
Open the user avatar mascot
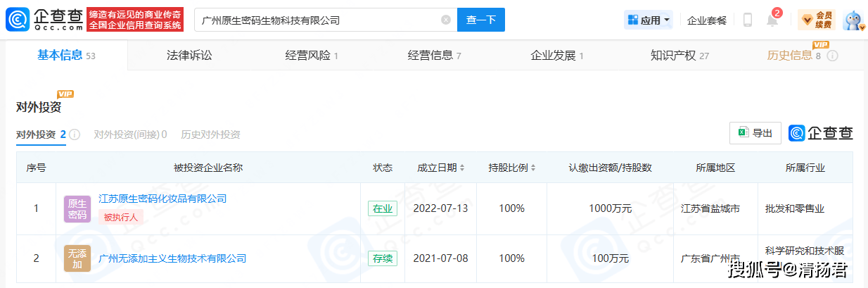(x=853, y=20)
